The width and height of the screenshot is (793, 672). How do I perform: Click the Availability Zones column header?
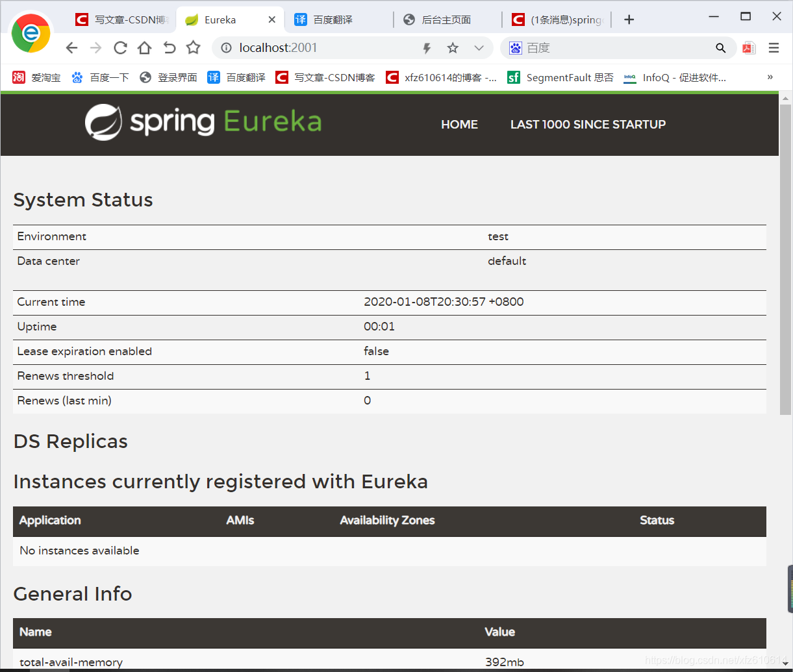click(387, 521)
